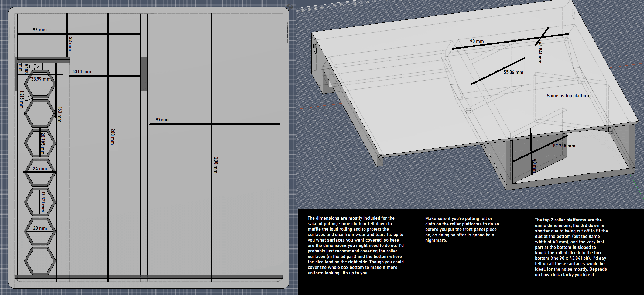
Task: Click the line "Make sure if you're putting felt or"
Action: [x=459, y=218]
